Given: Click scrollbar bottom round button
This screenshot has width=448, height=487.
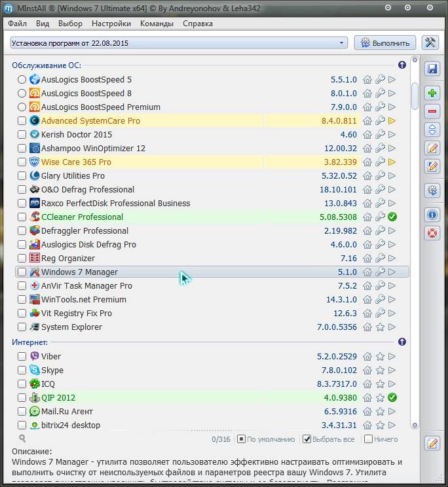Looking at the screenshot, I should pos(415,425).
